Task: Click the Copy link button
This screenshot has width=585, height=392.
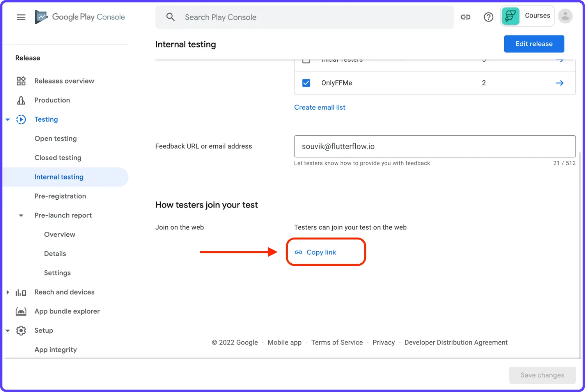Action: [x=321, y=252]
